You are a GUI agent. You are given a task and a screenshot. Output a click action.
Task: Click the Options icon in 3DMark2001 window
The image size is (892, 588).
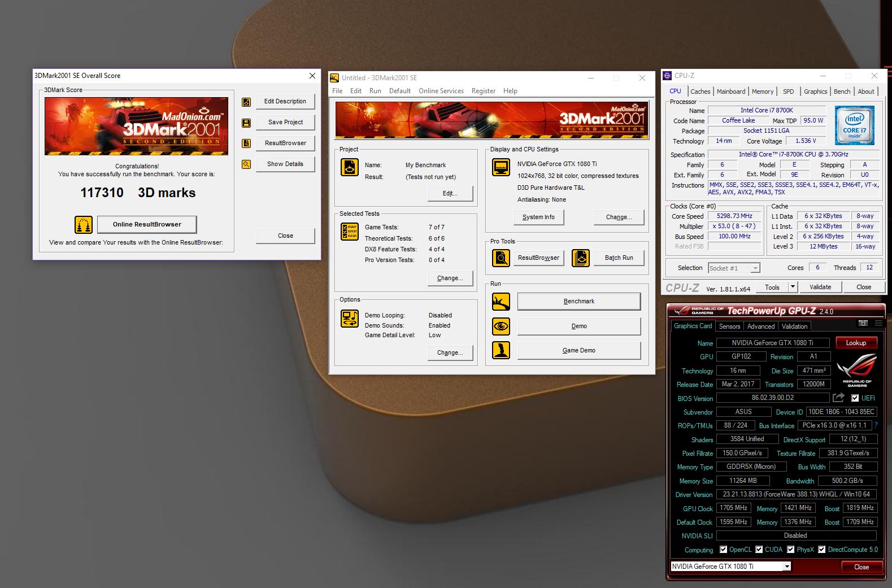[x=350, y=319]
